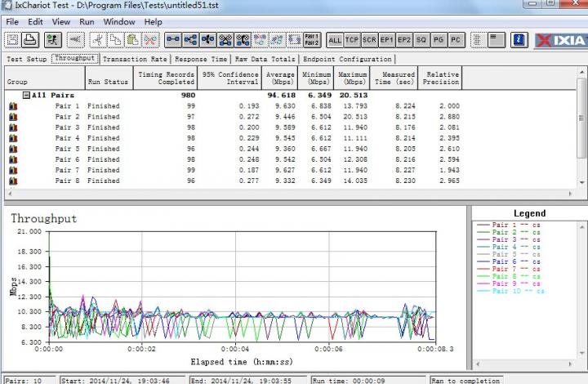588x384 pixels.
Task: Click the Copy toolbar icon
Action: click(x=115, y=40)
